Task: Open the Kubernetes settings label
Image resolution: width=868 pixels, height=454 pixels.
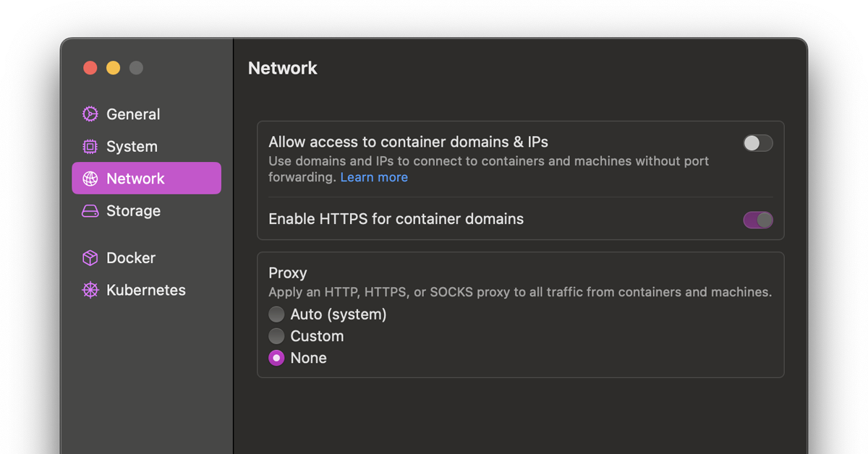Action: (146, 290)
